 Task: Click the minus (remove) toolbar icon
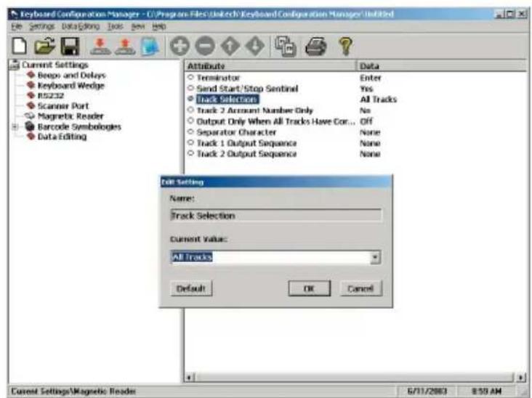pos(205,46)
